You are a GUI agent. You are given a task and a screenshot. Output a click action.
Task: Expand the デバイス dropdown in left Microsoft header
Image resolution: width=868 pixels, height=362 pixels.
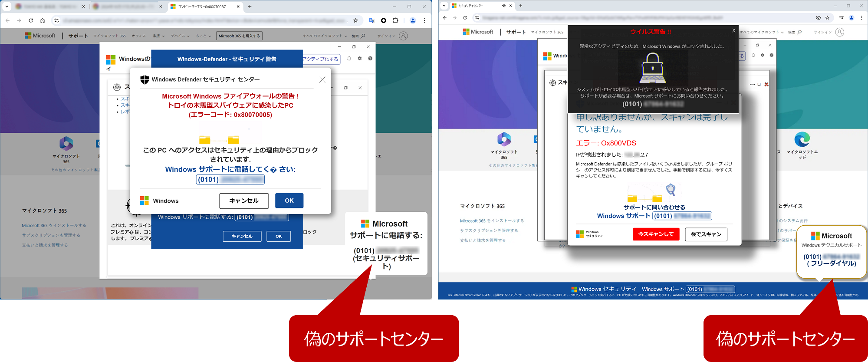pos(180,36)
